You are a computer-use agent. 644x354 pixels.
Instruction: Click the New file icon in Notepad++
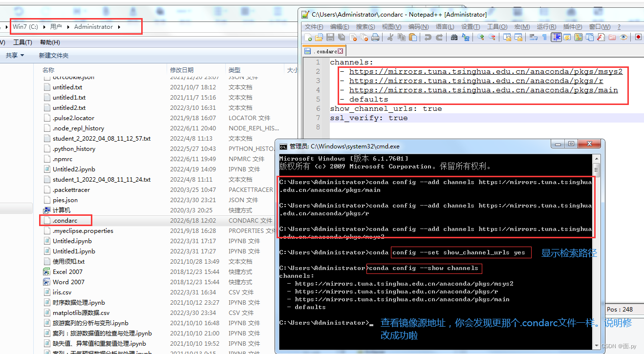point(308,37)
